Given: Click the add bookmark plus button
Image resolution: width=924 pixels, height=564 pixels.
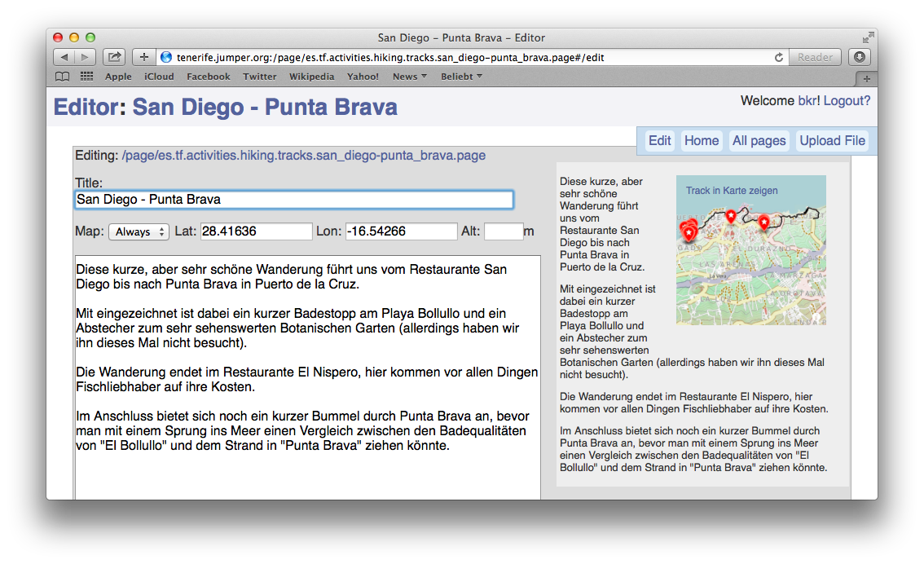Looking at the screenshot, I should [143, 57].
